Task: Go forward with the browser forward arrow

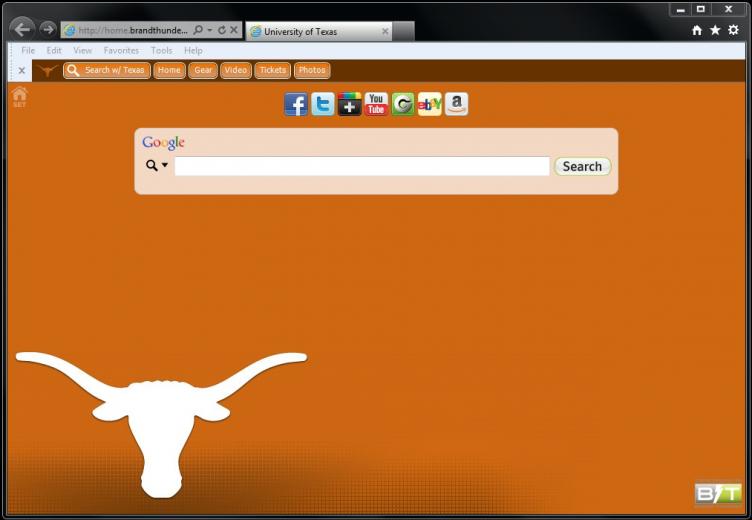Action: pos(47,30)
